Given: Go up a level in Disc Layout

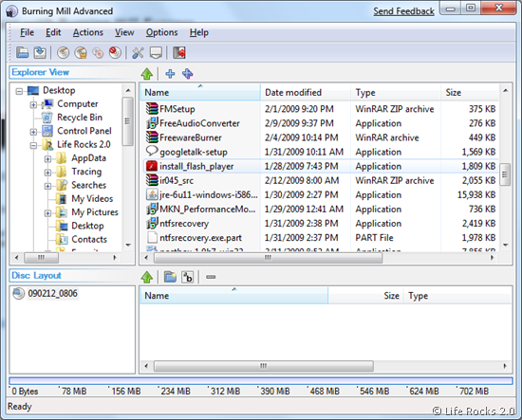Looking at the screenshot, I should (147, 277).
